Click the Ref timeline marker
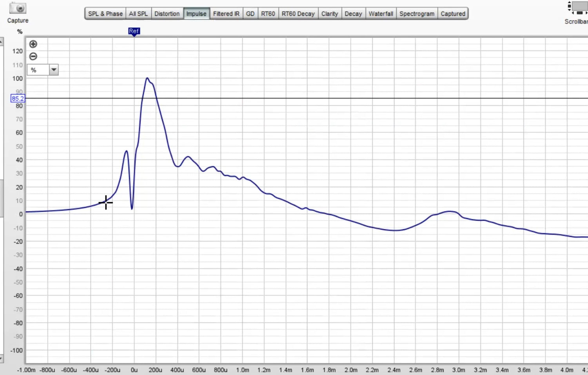Screen dimensions: 588x375 point(134,31)
